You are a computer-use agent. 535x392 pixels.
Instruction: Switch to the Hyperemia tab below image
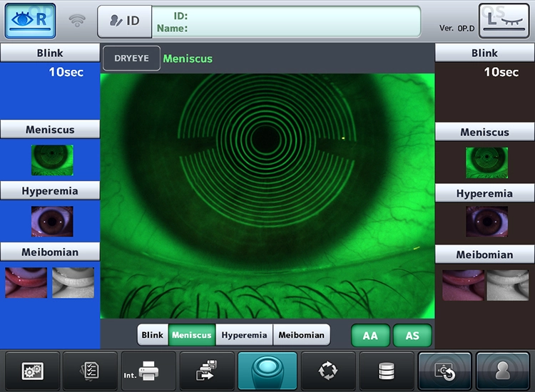(244, 335)
